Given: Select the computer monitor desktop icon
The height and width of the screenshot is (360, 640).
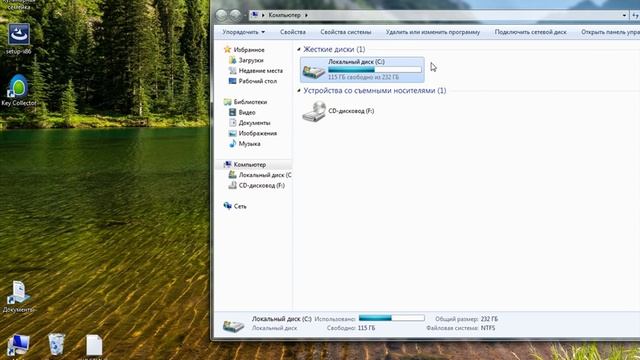Looking at the screenshot, I should pyautogui.click(x=19, y=345).
